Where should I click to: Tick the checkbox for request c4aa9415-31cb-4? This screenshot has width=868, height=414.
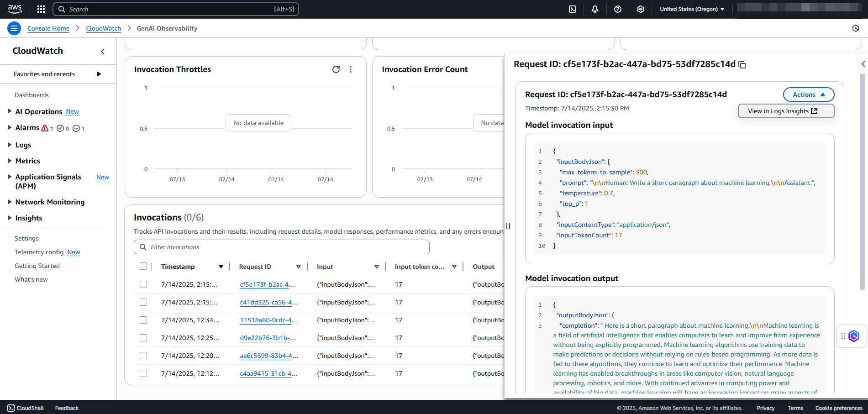pos(143,373)
